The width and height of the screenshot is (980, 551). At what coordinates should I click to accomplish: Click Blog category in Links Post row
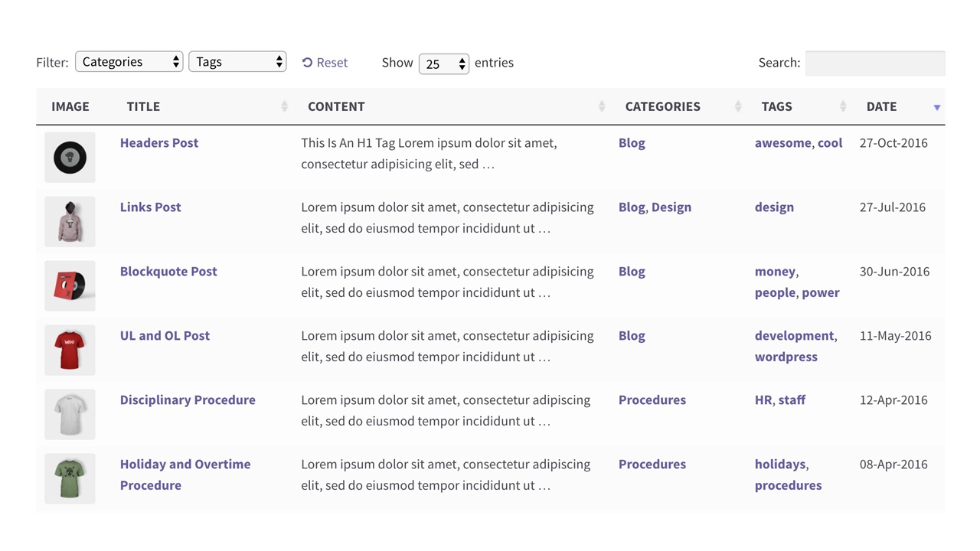[x=632, y=207]
